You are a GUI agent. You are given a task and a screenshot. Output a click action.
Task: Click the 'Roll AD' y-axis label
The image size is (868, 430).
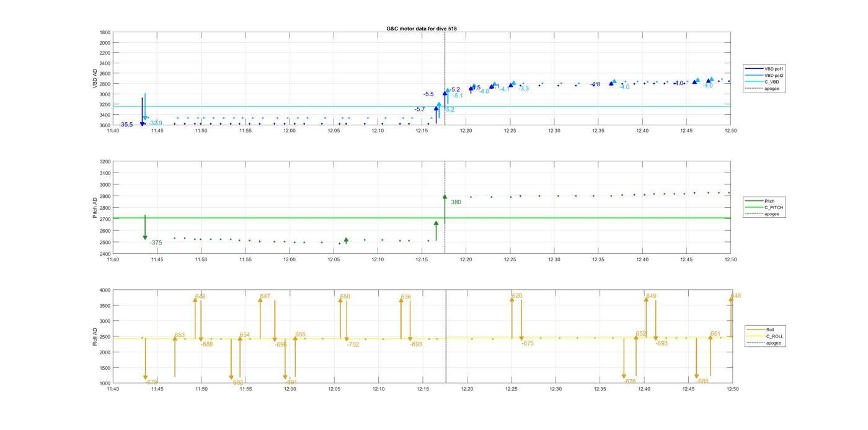click(x=95, y=336)
